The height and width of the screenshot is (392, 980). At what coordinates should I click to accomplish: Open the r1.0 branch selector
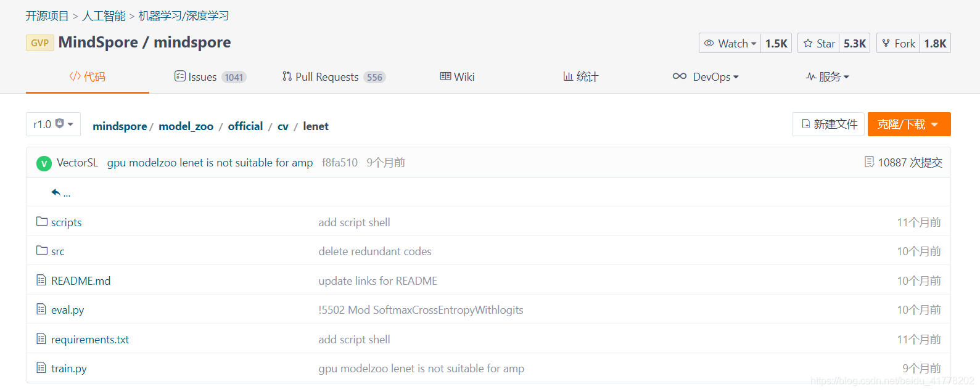[x=53, y=124]
